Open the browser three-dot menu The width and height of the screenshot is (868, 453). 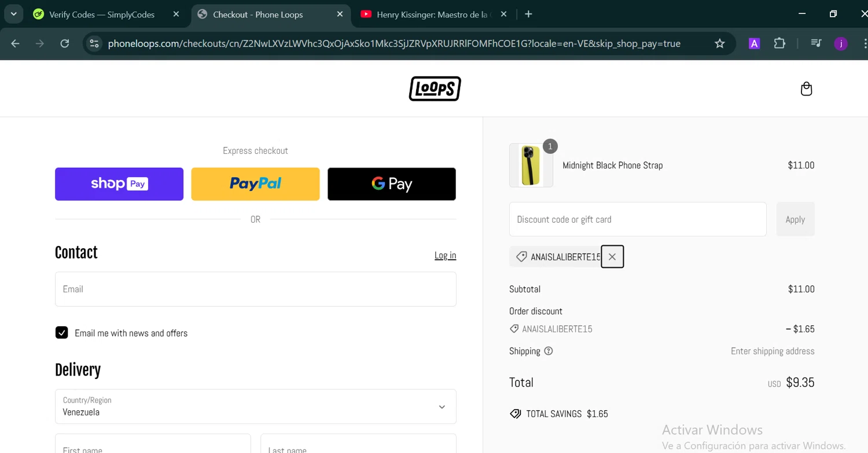[x=864, y=43]
